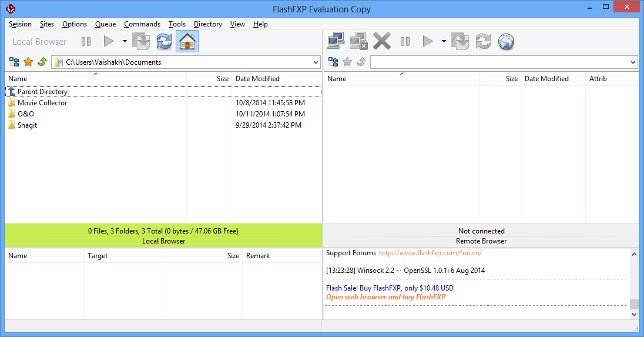Sort local files by Size column

click(209, 78)
